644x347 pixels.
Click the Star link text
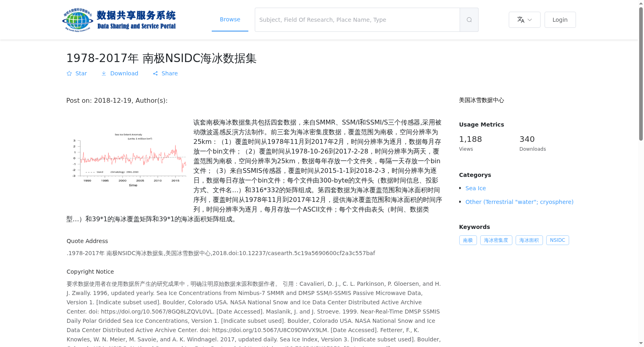point(81,73)
